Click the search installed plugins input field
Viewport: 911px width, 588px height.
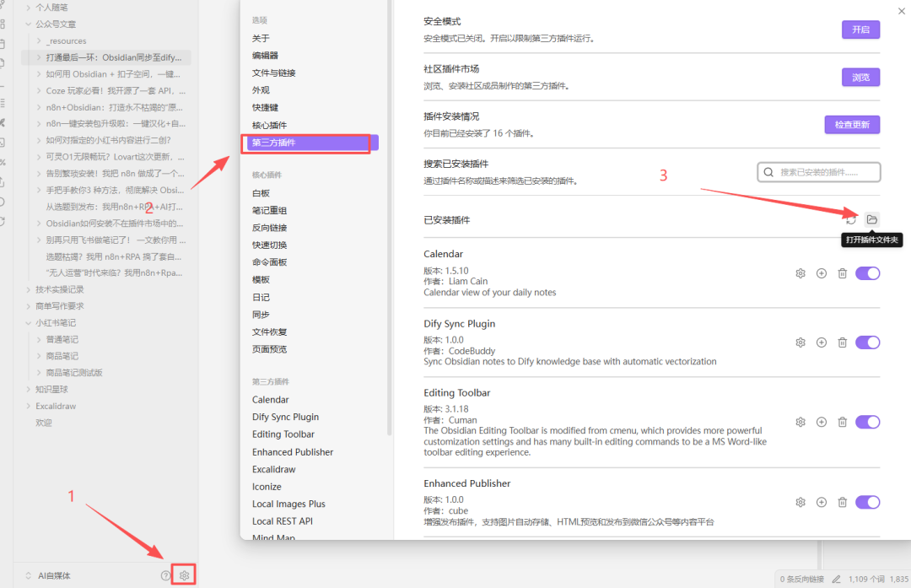point(818,172)
